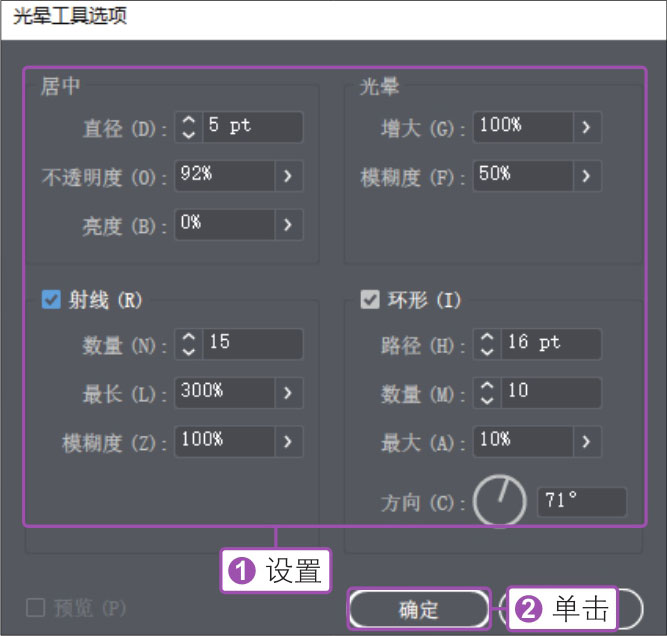This screenshot has height=636, width=667.
Task: Click the 不透明度 92% field
Action: [224, 176]
